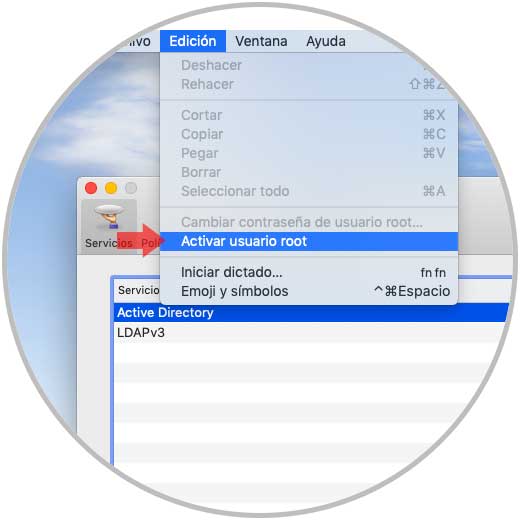
Task: Click Cambiar contraseña de usuario root…
Action: coord(309,222)
